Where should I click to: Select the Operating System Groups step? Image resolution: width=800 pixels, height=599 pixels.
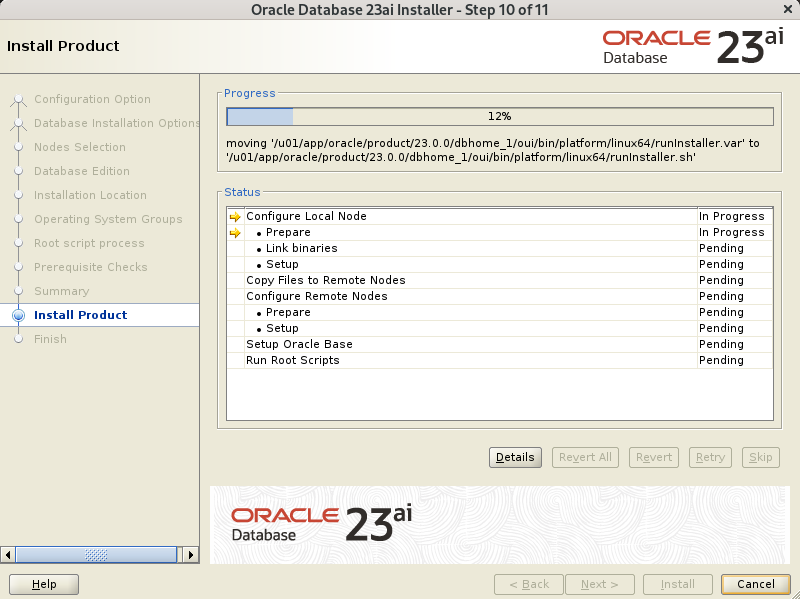108,219
